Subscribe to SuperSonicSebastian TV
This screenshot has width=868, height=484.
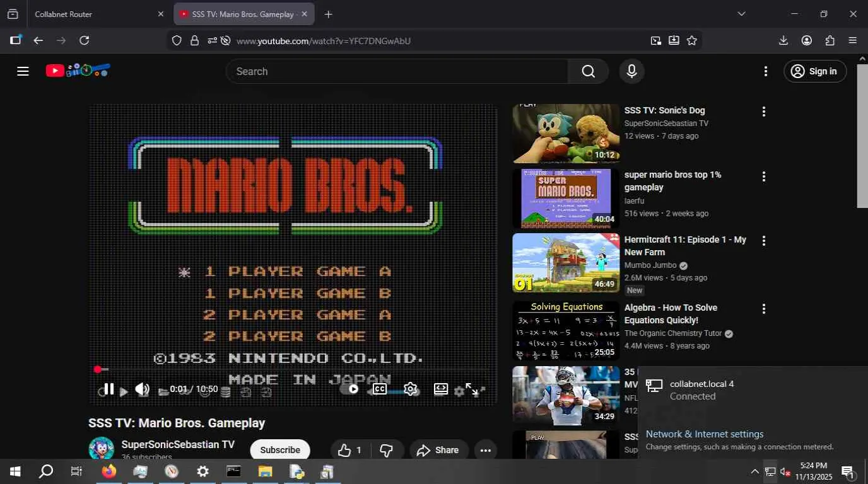(x=280, y=450)
